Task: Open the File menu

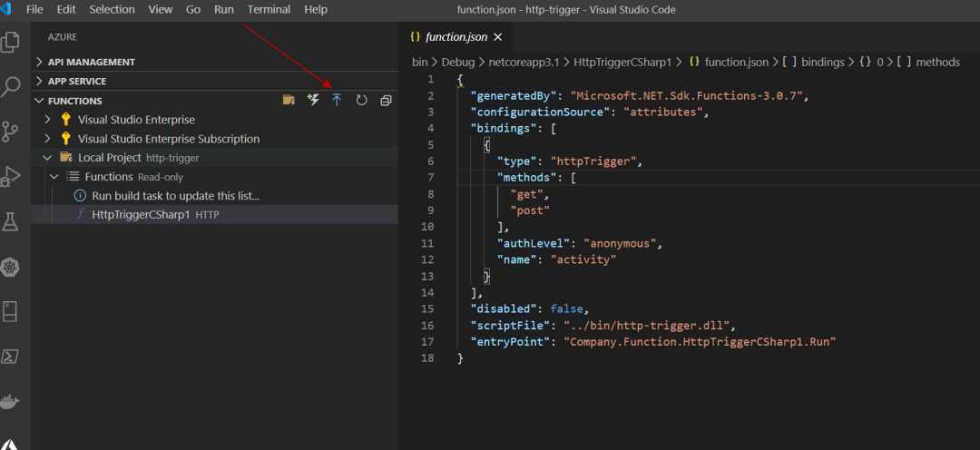Action: click(x=34, y=9)
